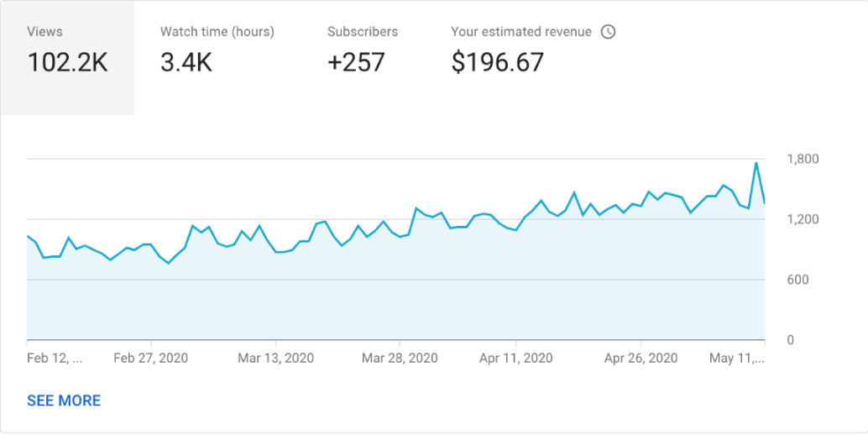Image resolution: width=868 pixels, height=435 pixels.
Task: Select the Apr 11, 2020 date label
Action: tap(516, 358)
